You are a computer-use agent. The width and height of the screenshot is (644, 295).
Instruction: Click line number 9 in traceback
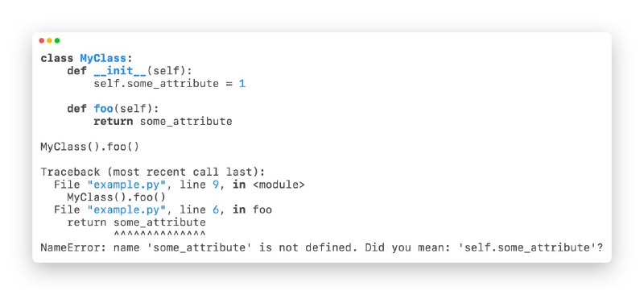point(216,185)
